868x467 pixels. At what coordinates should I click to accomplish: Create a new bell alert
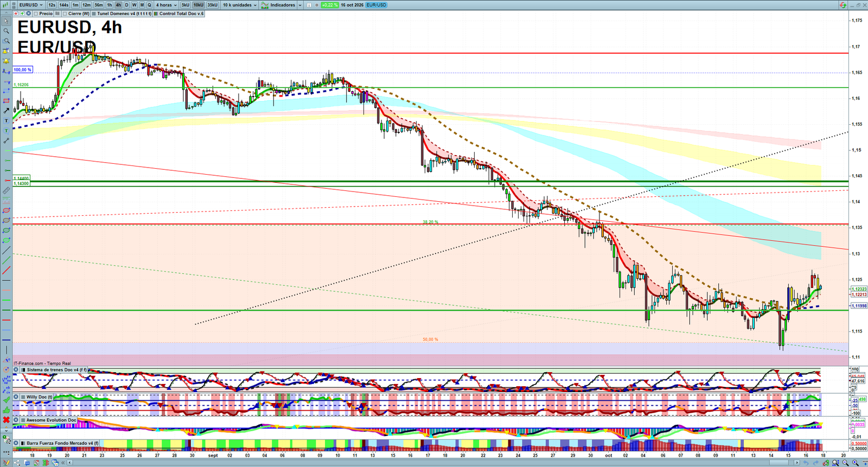7,61
